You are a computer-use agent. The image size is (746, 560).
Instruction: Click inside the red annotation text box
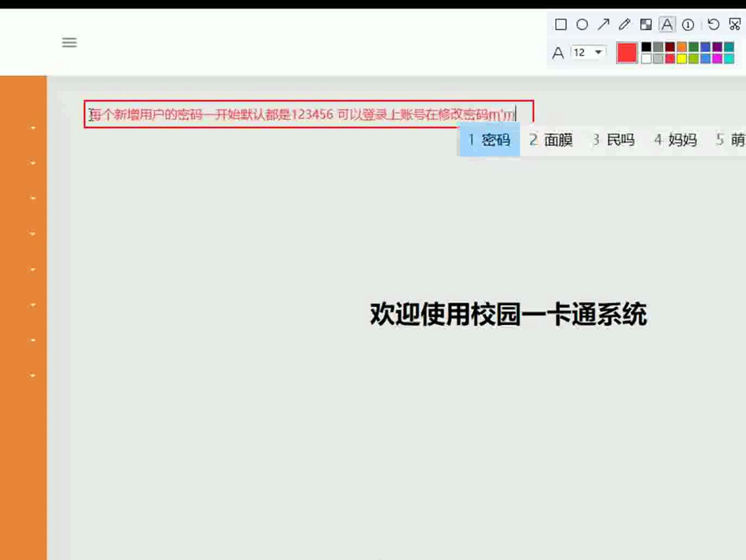point(309,114)
